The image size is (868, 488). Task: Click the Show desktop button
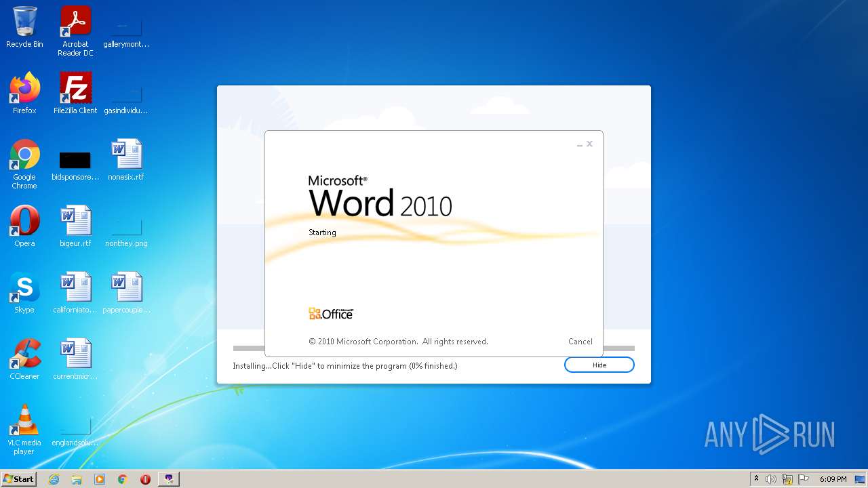click(861, 479)
